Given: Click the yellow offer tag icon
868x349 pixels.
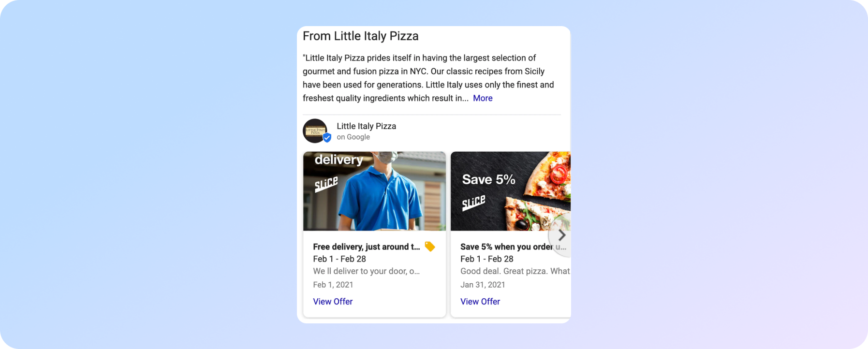Looking at the screenshot, I should (x=429, y=247).
